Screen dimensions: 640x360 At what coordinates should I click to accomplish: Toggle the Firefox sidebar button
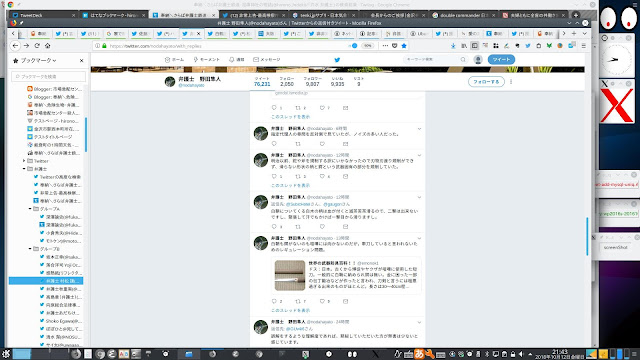[475, 46]
